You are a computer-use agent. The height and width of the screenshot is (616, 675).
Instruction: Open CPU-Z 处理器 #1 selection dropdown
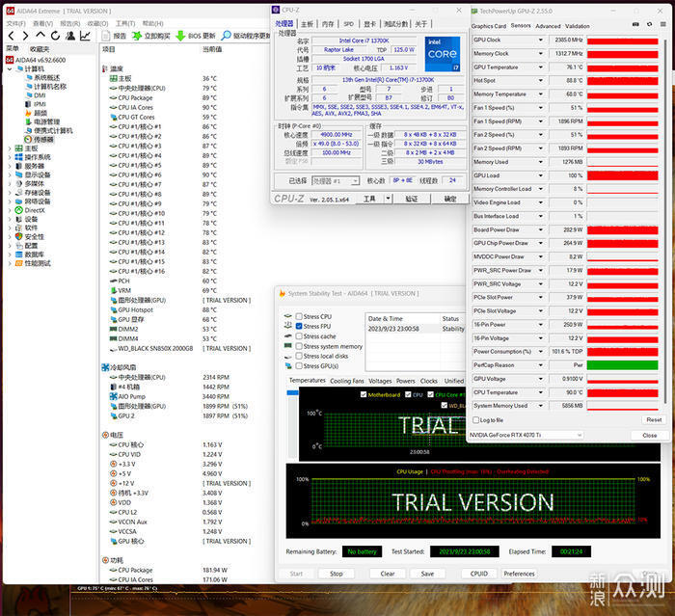pos(336,181)
